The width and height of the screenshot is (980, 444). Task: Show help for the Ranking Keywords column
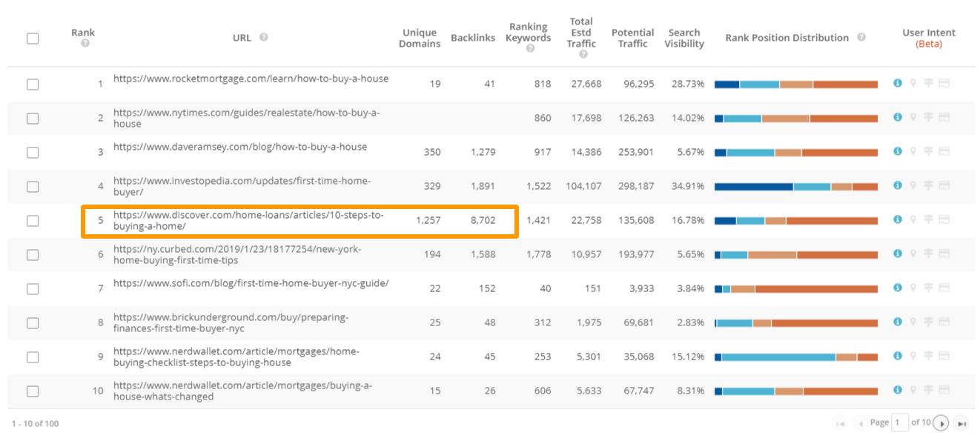(x=530, y=49)
